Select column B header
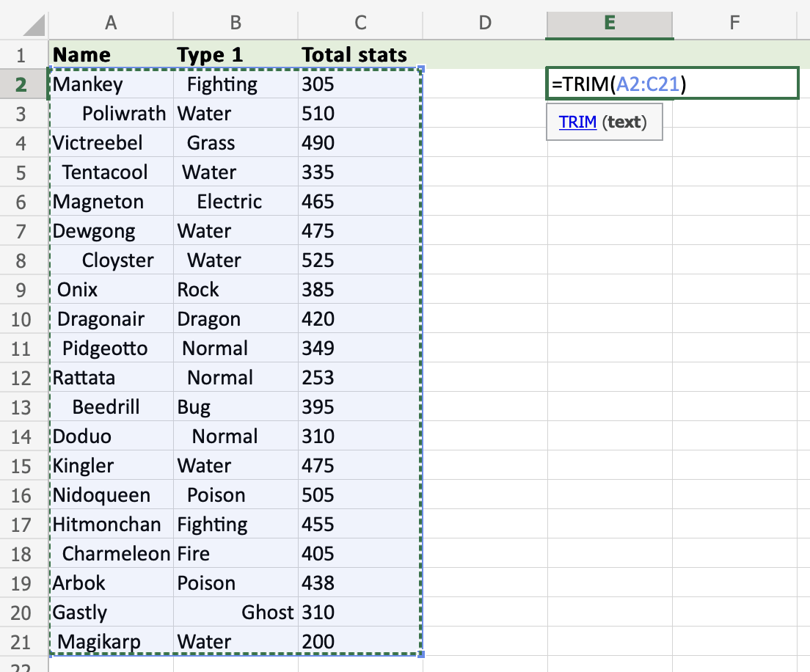Viewport: 810px width, 672px height. tap(236, 23)
